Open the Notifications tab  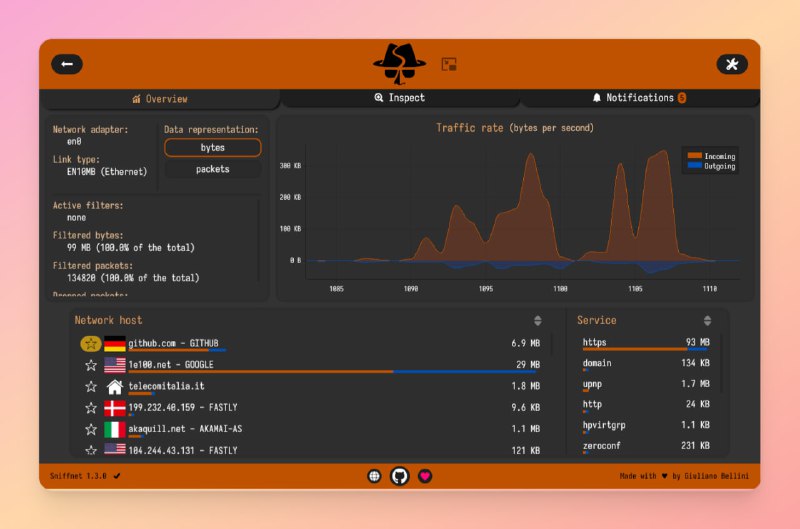[639, 98]
